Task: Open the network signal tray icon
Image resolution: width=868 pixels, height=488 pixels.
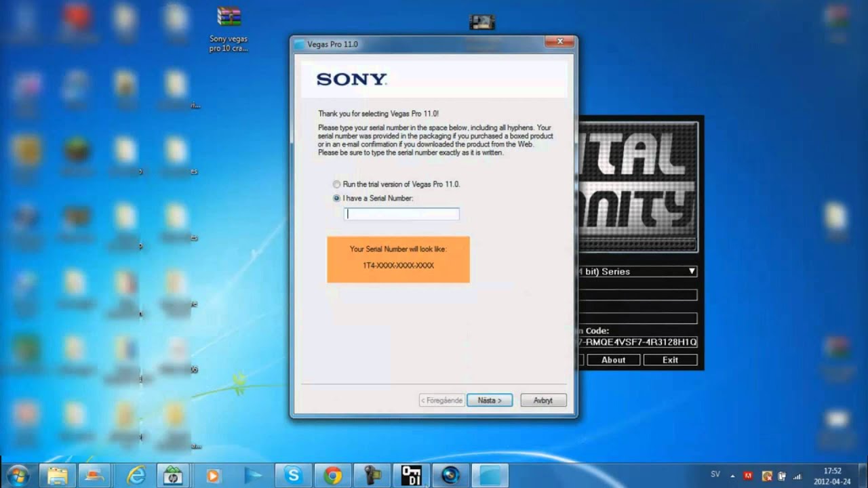Action: click(797, 476)
